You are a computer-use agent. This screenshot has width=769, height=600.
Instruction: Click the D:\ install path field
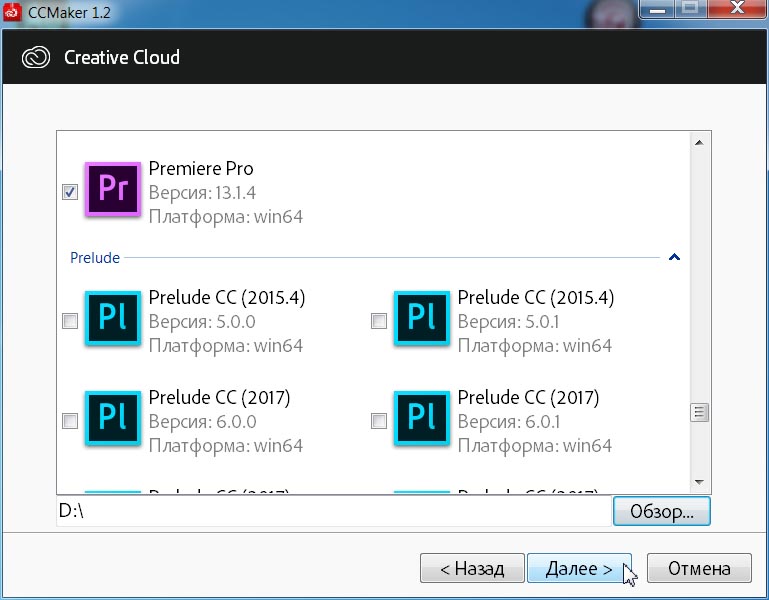(x=334, y=511)
